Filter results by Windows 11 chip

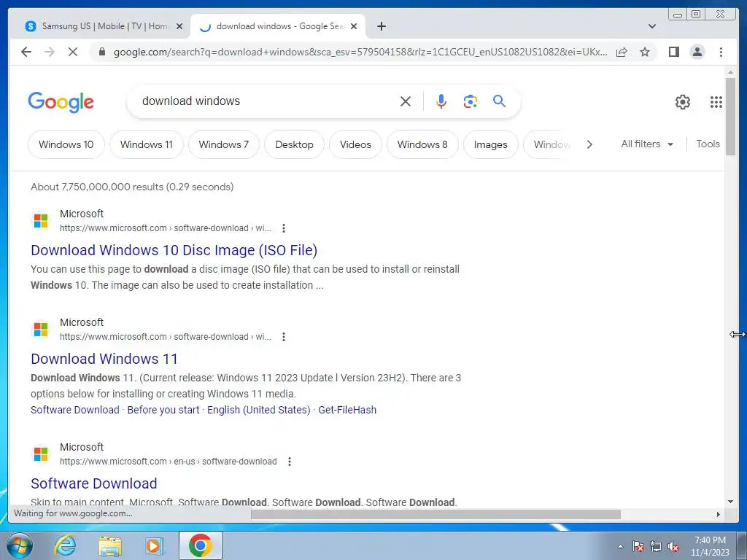[x=146, y=144]
